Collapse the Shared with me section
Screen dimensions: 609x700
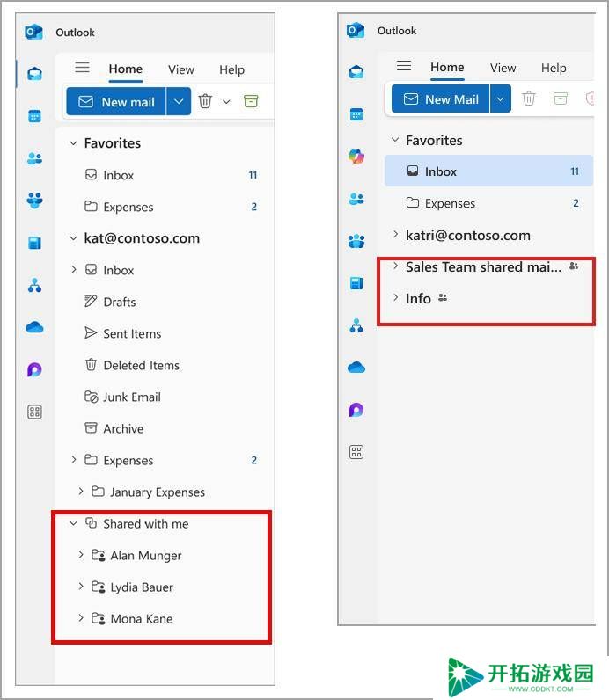click(73, 523)
